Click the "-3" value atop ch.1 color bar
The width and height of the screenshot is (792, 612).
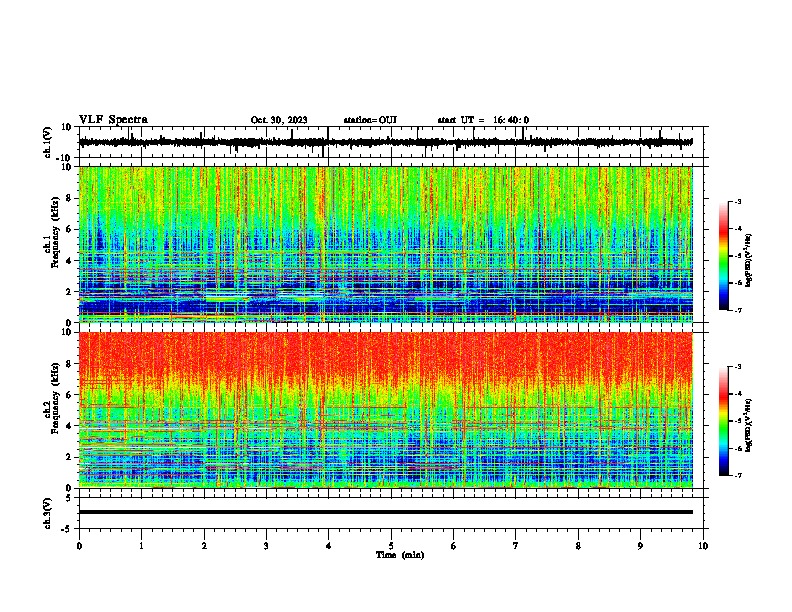(738, 201)
